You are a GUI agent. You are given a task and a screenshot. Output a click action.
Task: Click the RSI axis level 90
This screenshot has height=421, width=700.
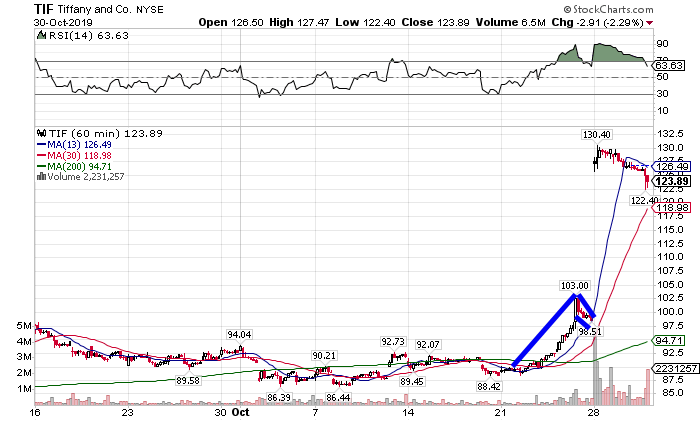[x=662, y=44]
